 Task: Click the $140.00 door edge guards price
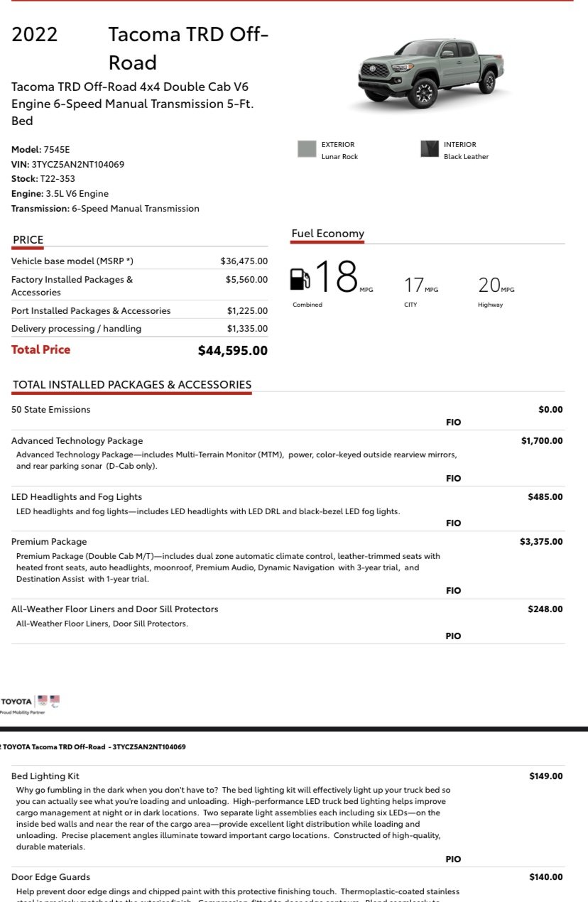(546, 877)
